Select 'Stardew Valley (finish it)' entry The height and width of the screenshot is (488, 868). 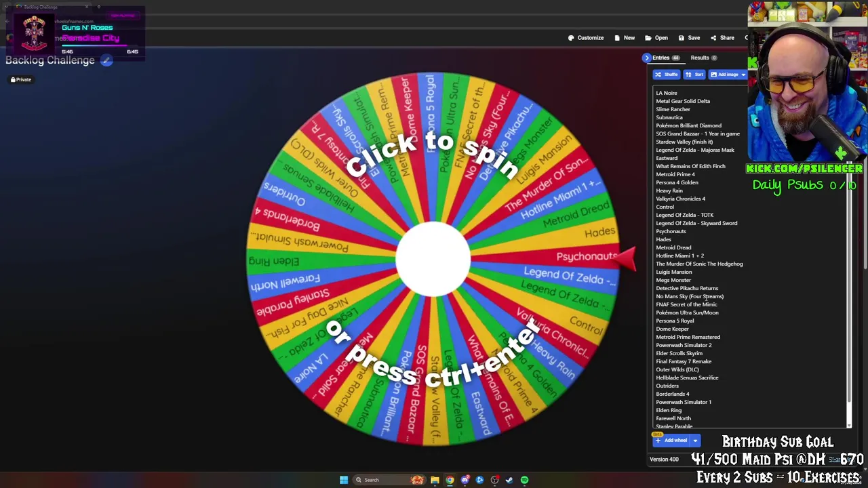click(x=684, y=142)
